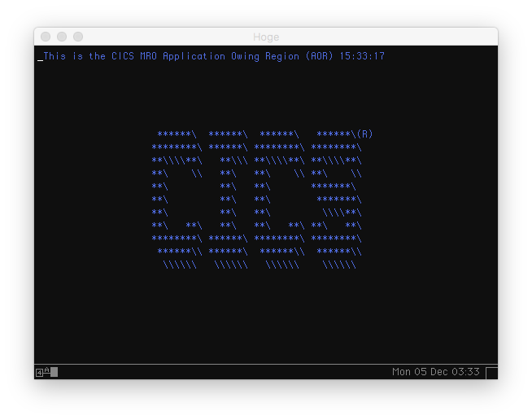Screen dimensions: 532x420
Task: Click the solid block indicator in status bar
Action: coord(54,372)
